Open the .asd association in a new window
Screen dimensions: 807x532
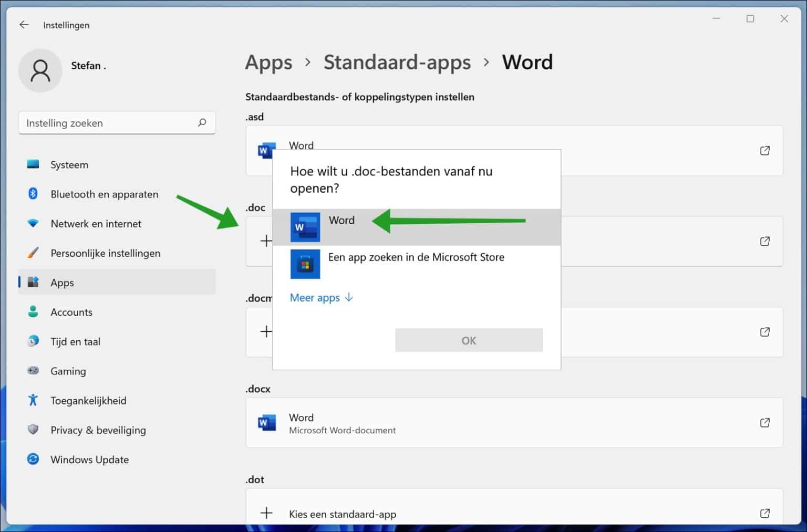[x=765, y=150]
